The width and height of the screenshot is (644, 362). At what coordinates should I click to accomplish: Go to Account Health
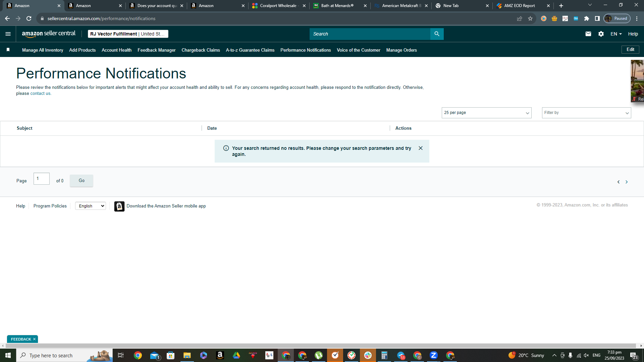point(117,50)
